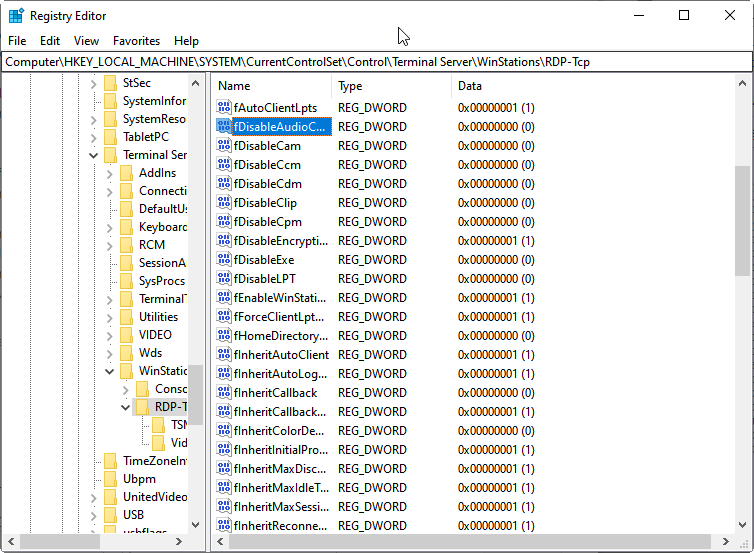Sort values by the Type column header
Viewport: 754px width, 553px height.
(x=392, y=86)
